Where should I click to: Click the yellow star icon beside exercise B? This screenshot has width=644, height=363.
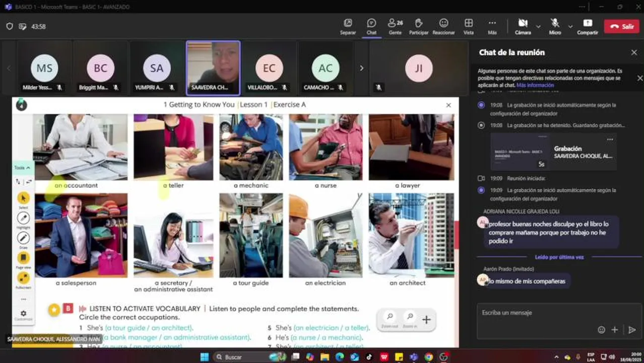pyautogui.click(x=54, y=310)
